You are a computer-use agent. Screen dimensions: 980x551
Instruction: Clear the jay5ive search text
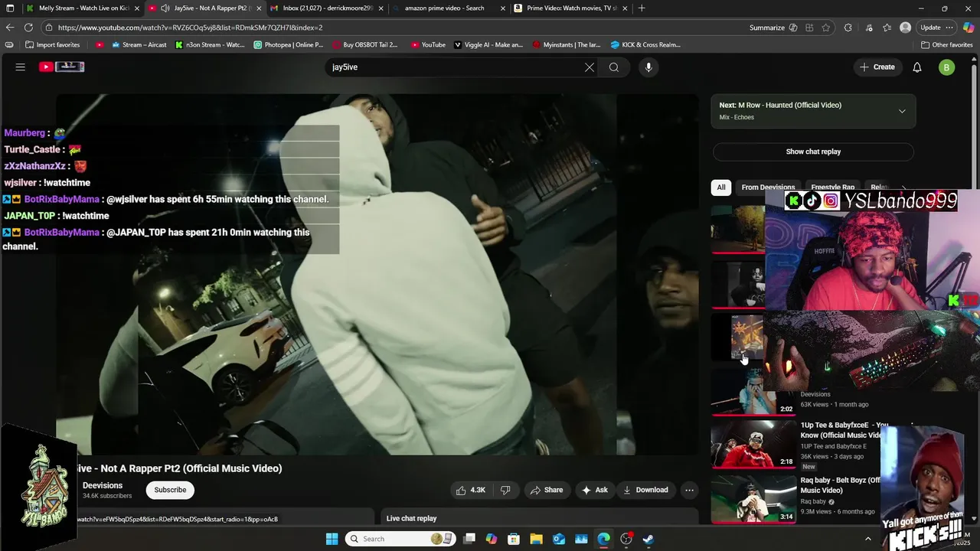590,67
